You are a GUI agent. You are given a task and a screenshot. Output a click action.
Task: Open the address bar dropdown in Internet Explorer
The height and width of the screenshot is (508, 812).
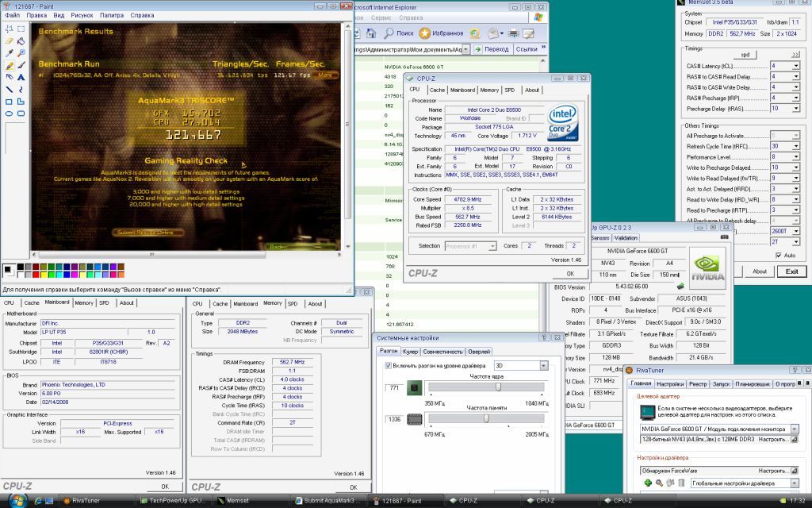466,48
